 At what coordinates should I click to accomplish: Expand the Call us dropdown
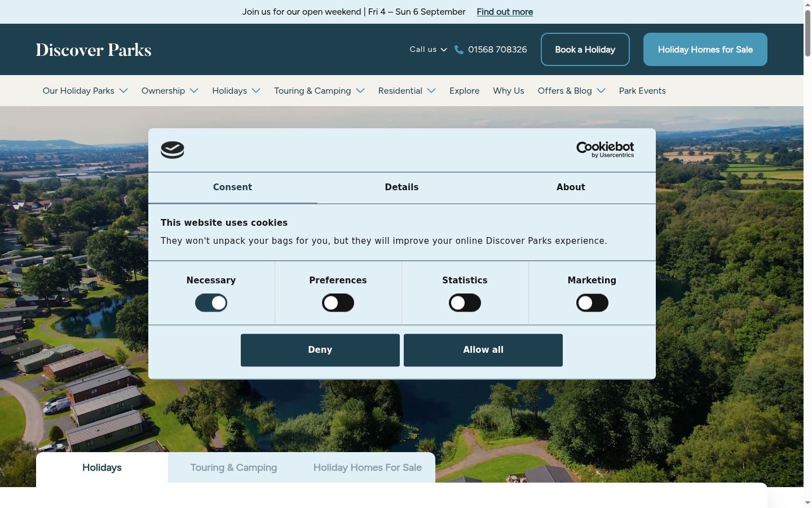click(x=429, y=50)
